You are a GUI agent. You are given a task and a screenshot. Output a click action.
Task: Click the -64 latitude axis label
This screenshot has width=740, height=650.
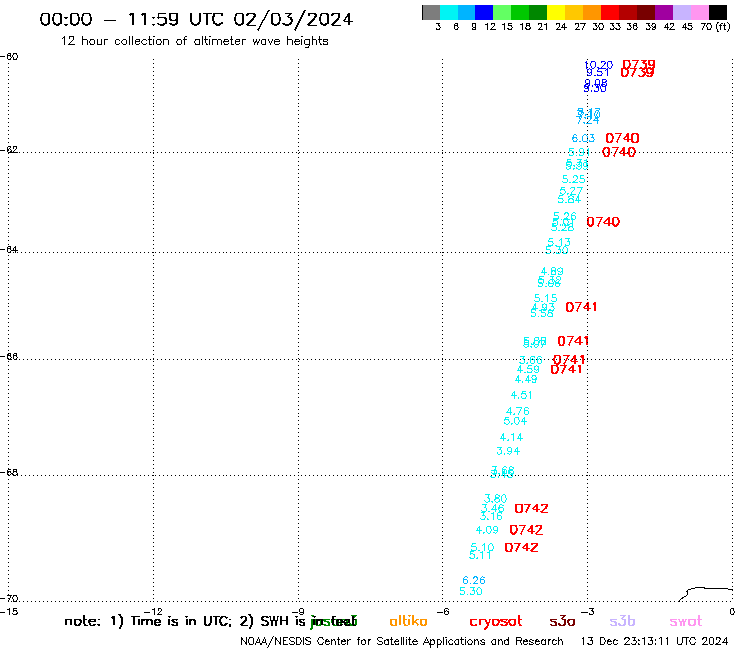click(9, 249)
